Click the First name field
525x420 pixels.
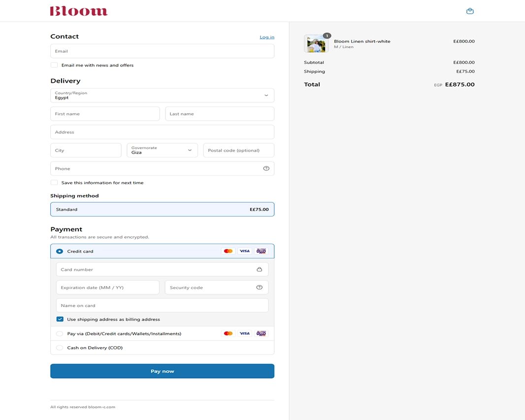[105, 114]
